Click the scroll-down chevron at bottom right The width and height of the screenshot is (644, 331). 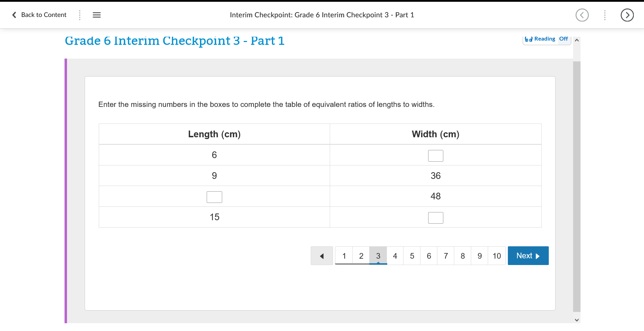click(577, 319)
